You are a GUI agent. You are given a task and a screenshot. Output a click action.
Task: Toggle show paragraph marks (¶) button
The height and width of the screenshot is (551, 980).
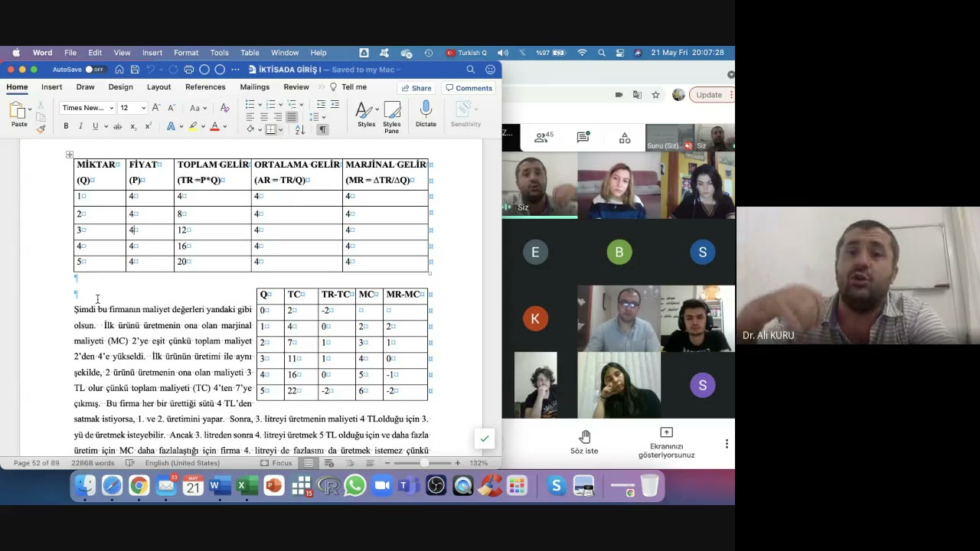(x=322, y=129)
